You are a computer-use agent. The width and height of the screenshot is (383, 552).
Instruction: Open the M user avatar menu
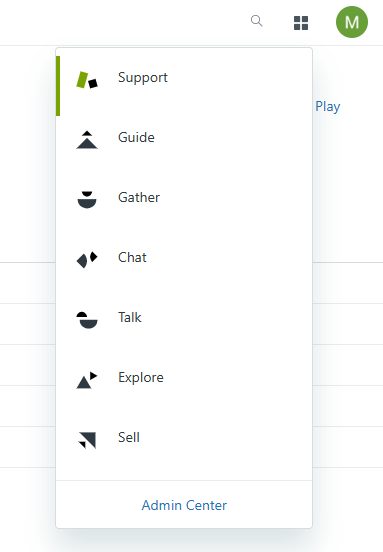coord(352,22)
